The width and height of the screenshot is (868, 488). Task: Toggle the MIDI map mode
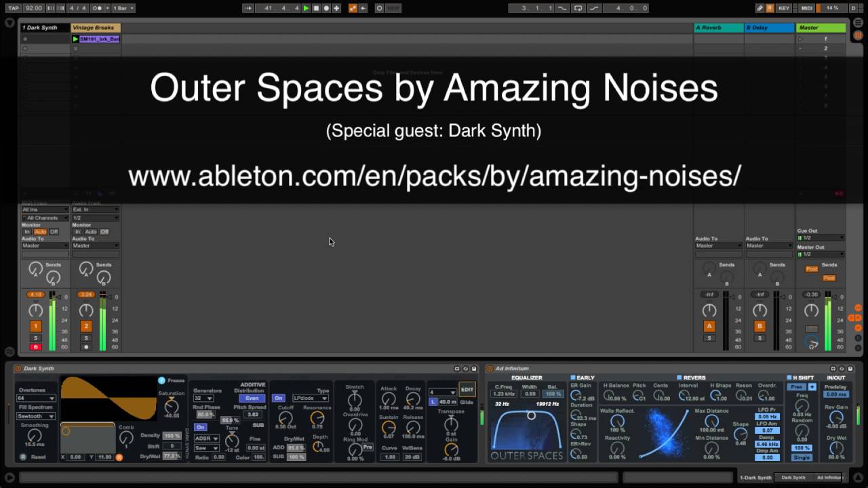(x=807, y=8)
